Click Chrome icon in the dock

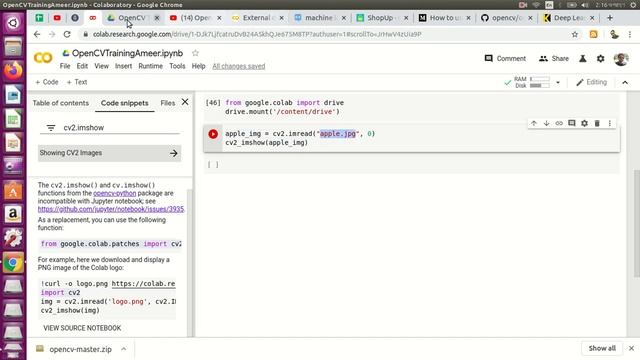(13, 263)
